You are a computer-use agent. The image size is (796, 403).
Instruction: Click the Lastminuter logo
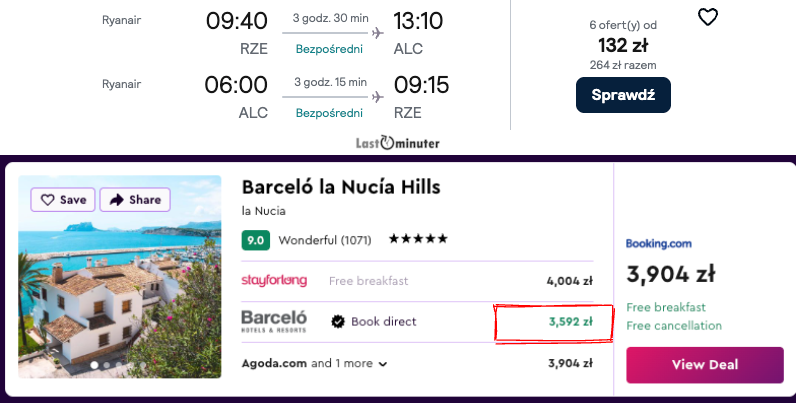pos(397,143)
